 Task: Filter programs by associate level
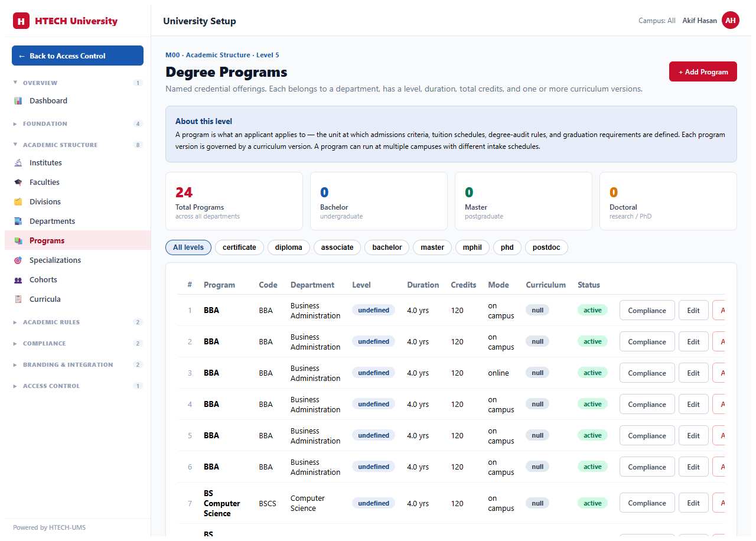(337, 247)
